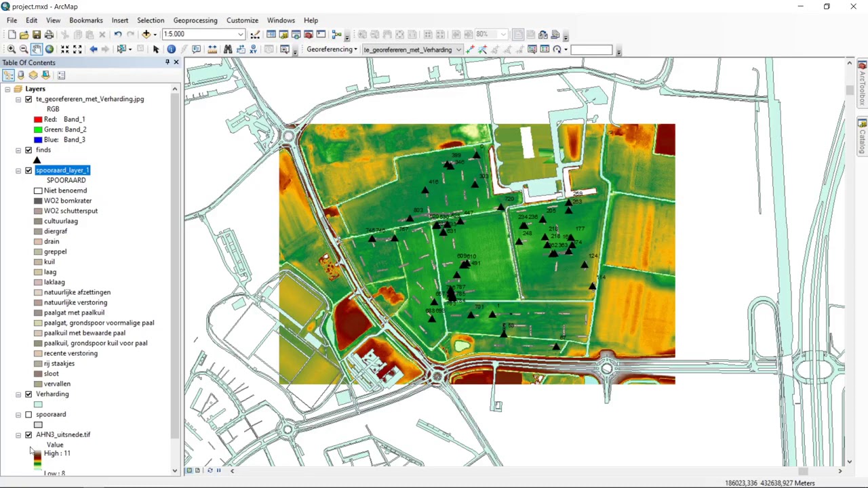Screen dimensions: 868x488
Task: Open the Find binoculars tool
Action: [228, 49]
